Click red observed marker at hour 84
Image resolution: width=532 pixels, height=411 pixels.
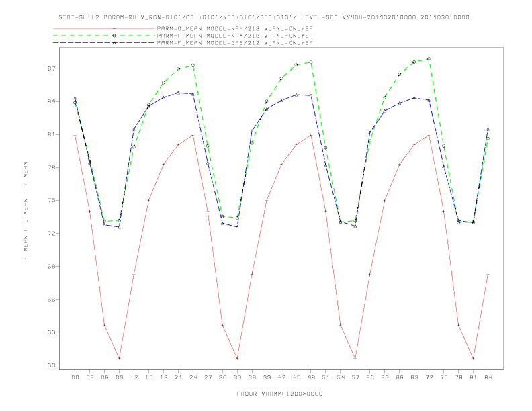(x=488, y=274)
